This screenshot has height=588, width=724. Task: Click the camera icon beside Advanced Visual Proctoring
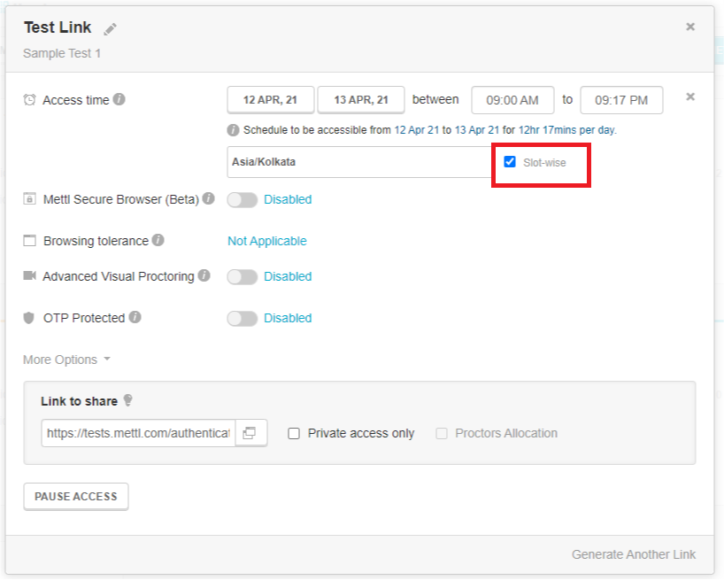click(28, 276)
